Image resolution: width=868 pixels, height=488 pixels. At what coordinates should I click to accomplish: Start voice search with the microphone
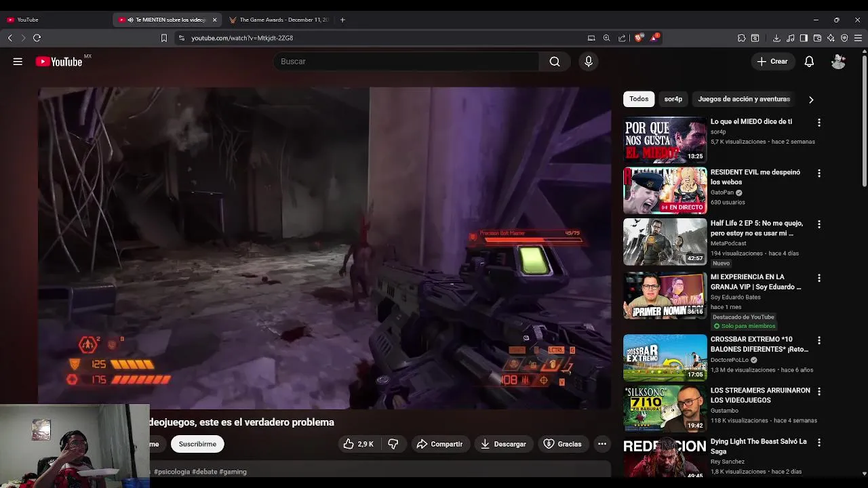pyautogui.click(x=589, y=62)
